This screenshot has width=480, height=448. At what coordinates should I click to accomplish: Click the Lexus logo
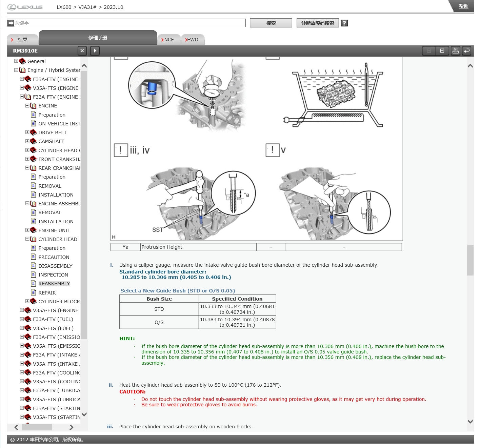[x=25, y=7]
